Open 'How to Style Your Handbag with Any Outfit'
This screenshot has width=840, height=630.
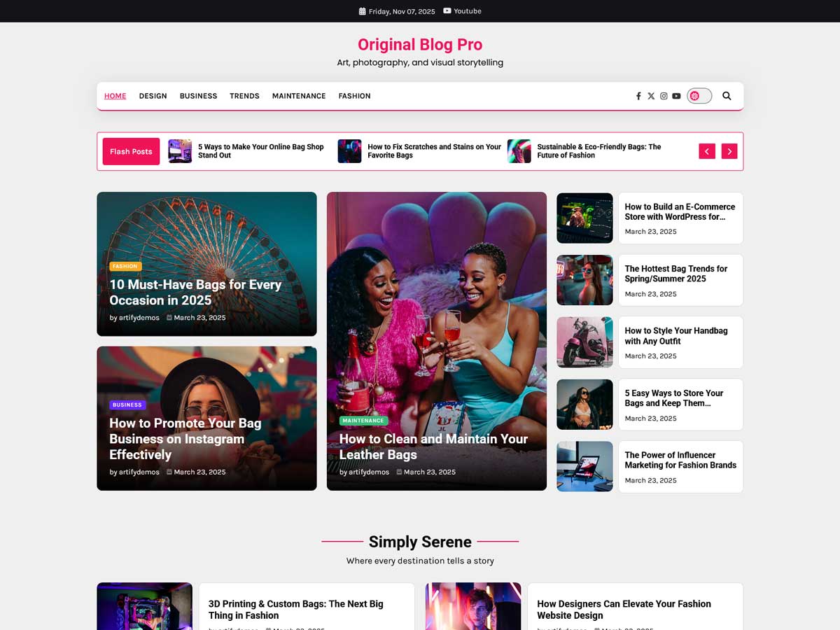pos(676,336)
